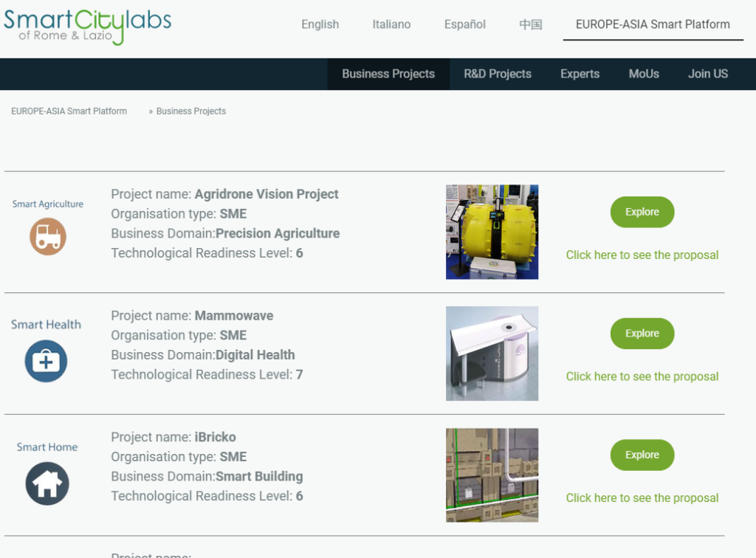Switch language to Italiano
This screenshot has width=756, height=558.
[391, 24]
